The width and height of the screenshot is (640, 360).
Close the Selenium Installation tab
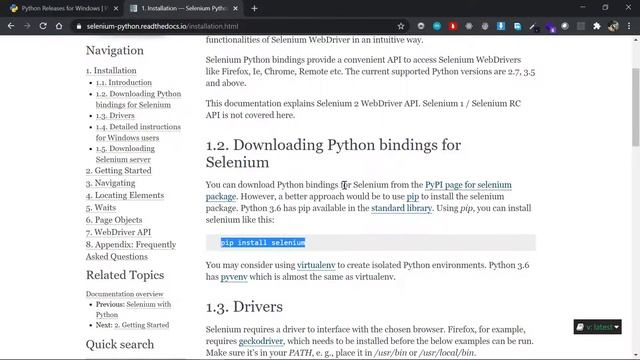pyautogui.click(x=236, y=8)
